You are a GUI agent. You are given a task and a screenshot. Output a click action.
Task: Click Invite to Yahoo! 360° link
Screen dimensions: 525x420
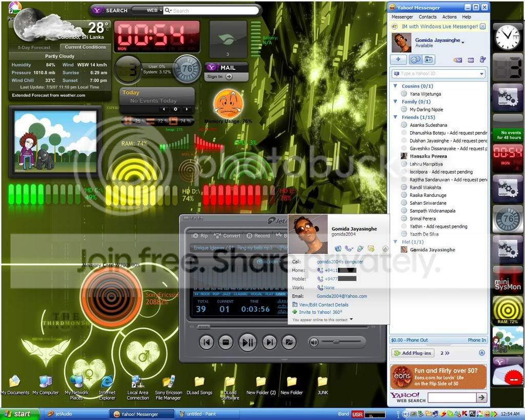pyautogui.click(x=320, y=312)
